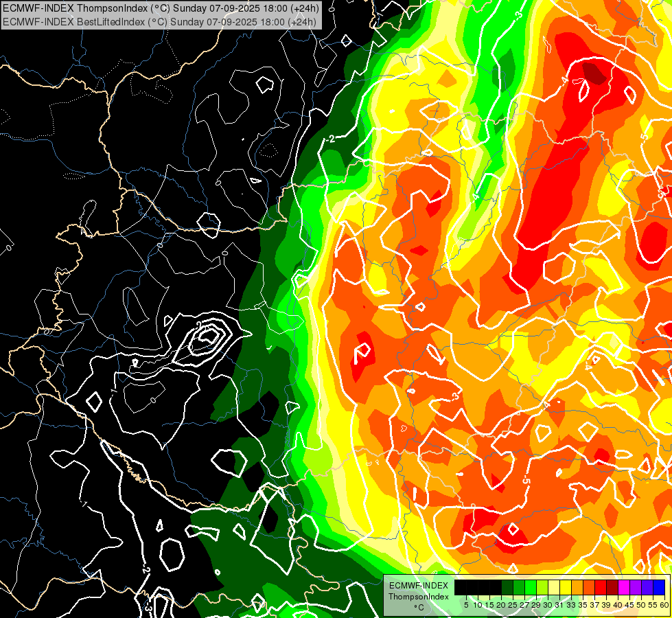Click the '°C' unit label in legend
The width and height of the screenshot is (672, 618).
(419, 608)
